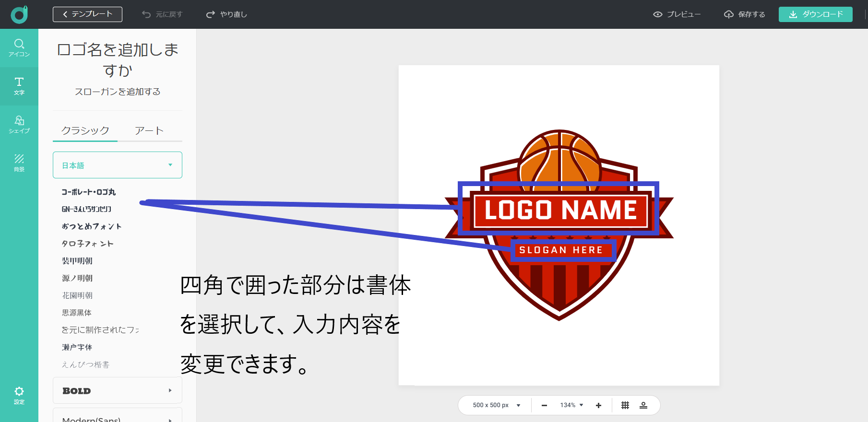868x422 pixels.
Task: Expand the BOLD font category
Action: coord(118,390)
